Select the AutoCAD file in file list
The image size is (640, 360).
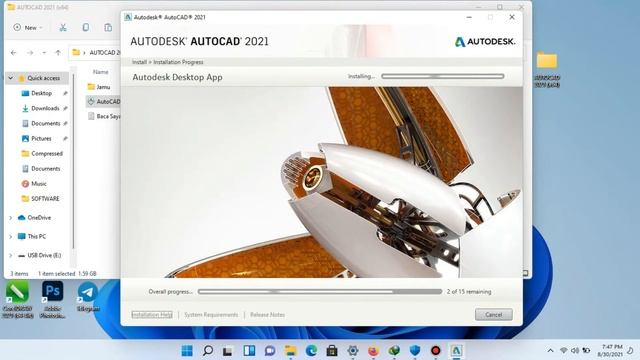point(104,102)
